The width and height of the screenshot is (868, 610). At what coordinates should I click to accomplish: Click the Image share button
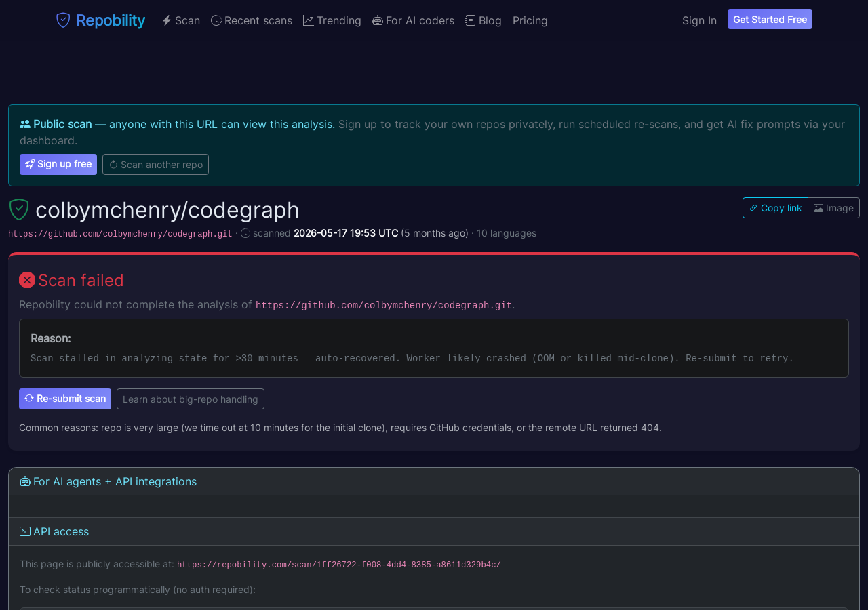coord(833,208)
